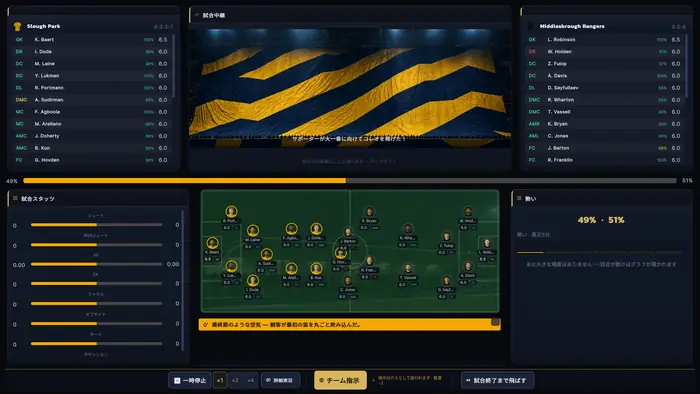Select I. Doda's avatar on the pitch

[253, 280]
